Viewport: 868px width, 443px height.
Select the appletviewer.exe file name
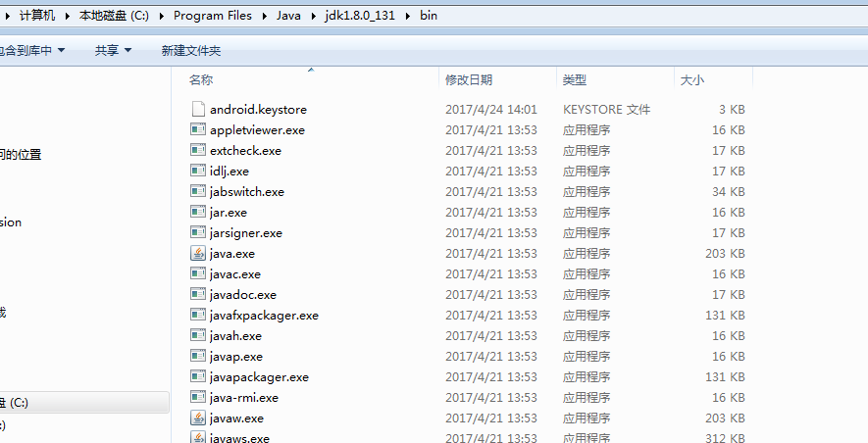[257, 130]
